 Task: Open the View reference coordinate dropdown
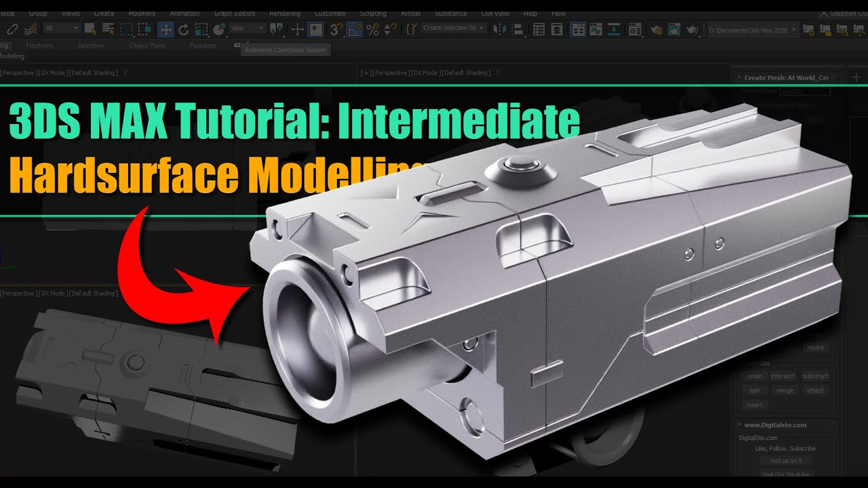tap(248, 28)
